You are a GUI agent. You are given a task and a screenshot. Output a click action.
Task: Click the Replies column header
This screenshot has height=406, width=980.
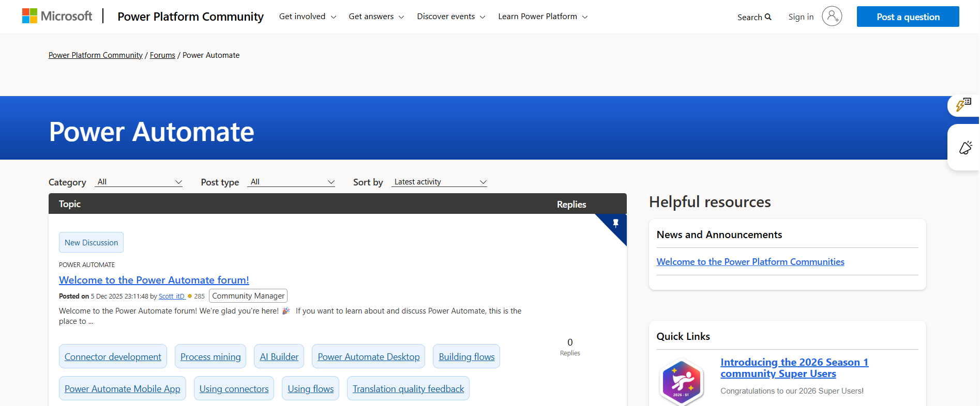coord(571,205)
